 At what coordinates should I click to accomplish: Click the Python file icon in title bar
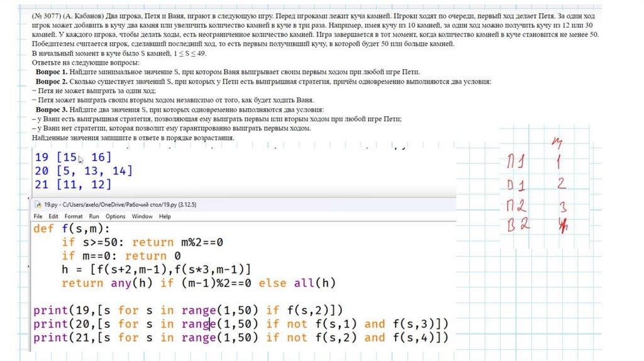click(38, 204)
